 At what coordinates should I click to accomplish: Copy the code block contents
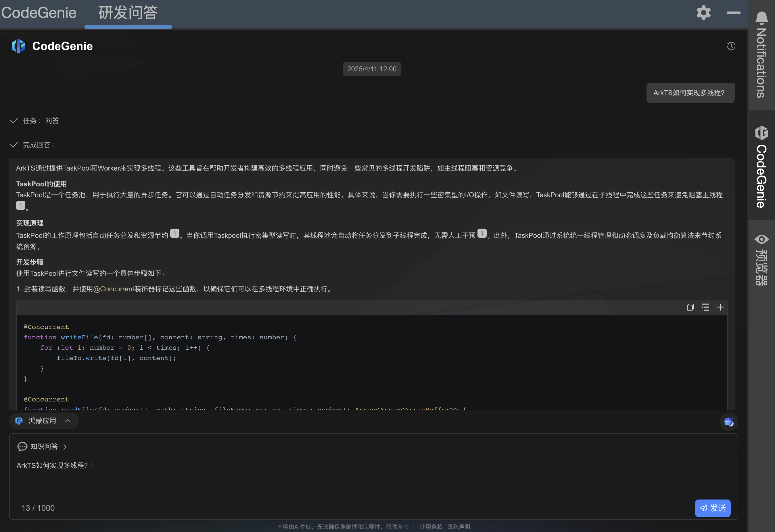690,307
